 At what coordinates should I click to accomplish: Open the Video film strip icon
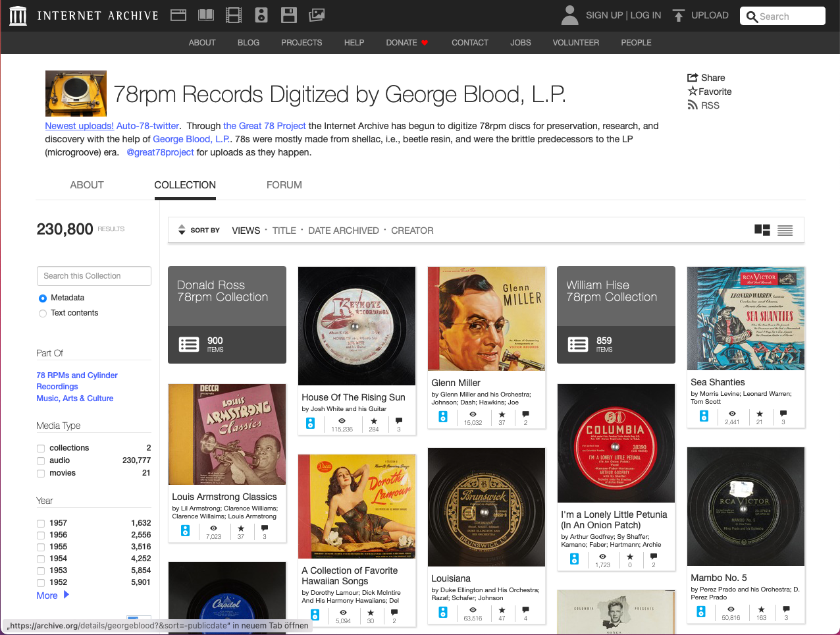click(x=234, y=15)
